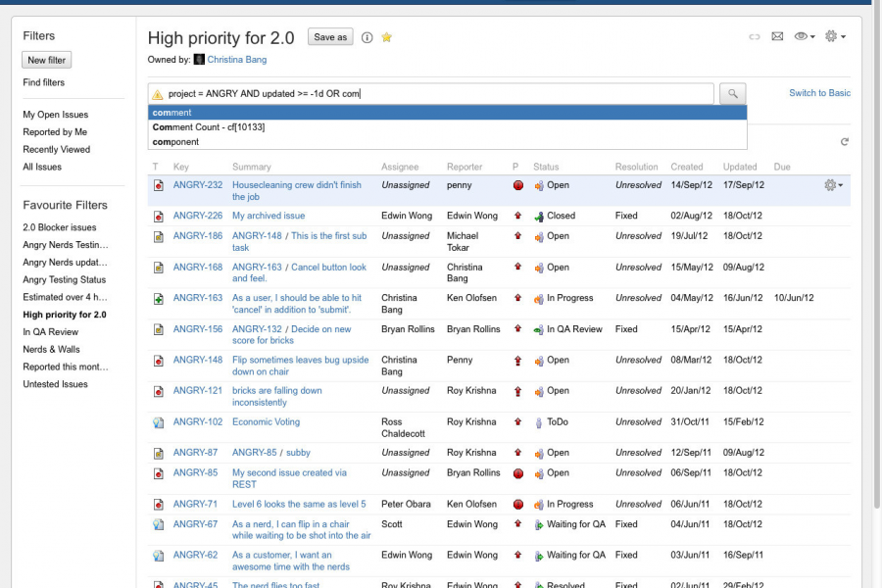882x588 pixels.
Task: Click the refresh results icon
Action: coord(845,142)
